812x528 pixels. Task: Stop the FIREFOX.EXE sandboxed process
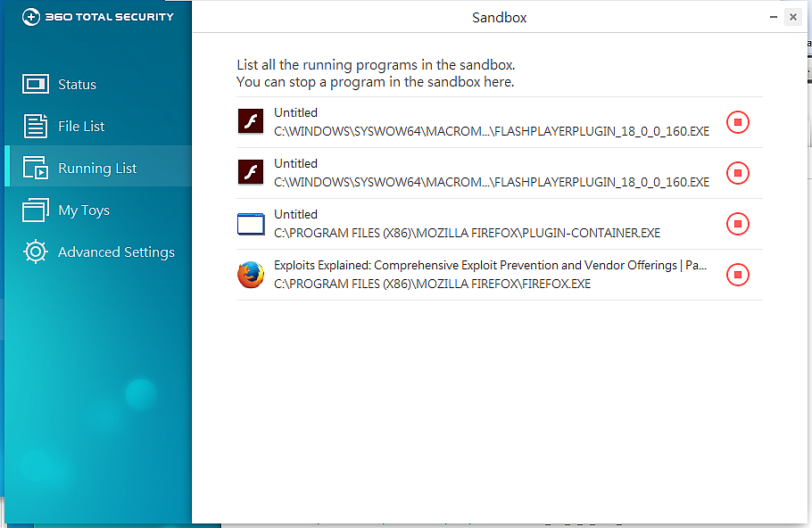(737, 275)
